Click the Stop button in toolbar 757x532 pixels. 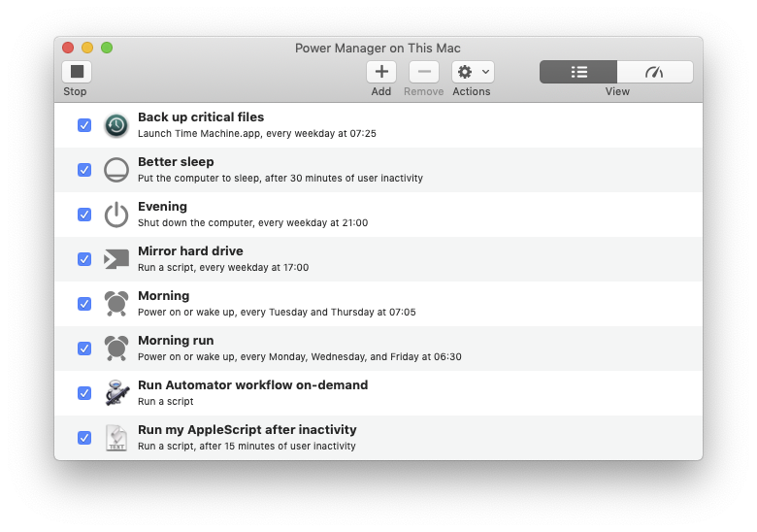pos(77,72)
